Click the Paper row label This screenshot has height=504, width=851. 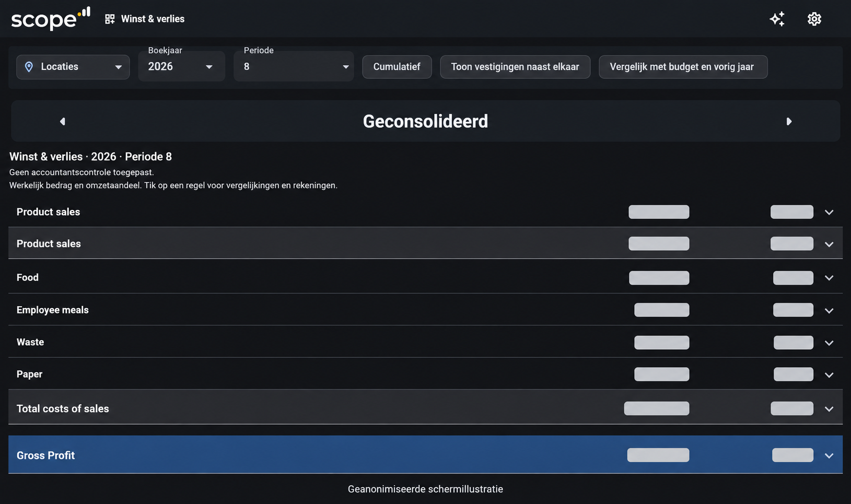pyautogui.click(x=29, y=374)
